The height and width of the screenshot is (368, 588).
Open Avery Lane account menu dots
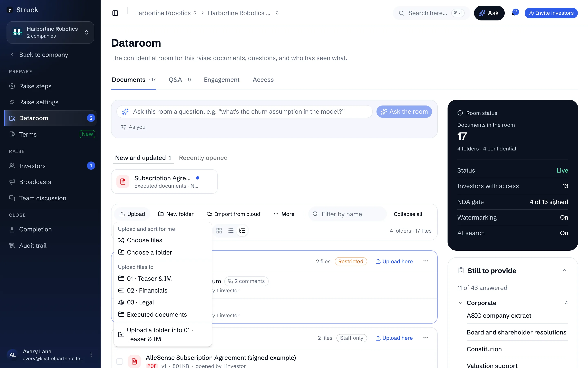click(x=91, y=355)
